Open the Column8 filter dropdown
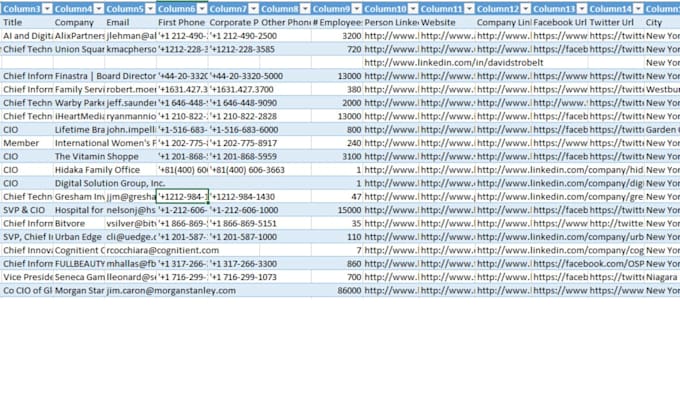Image resolution: width=680 pixels, height=409 pixels. 305,9
